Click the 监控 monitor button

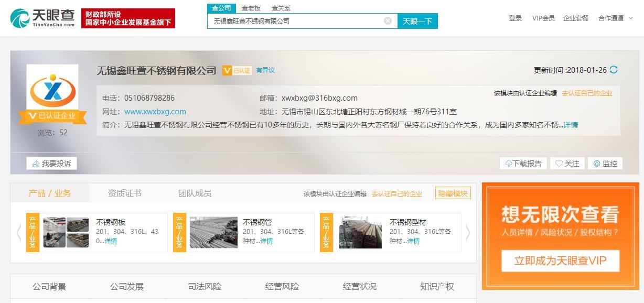coord(605,164)
